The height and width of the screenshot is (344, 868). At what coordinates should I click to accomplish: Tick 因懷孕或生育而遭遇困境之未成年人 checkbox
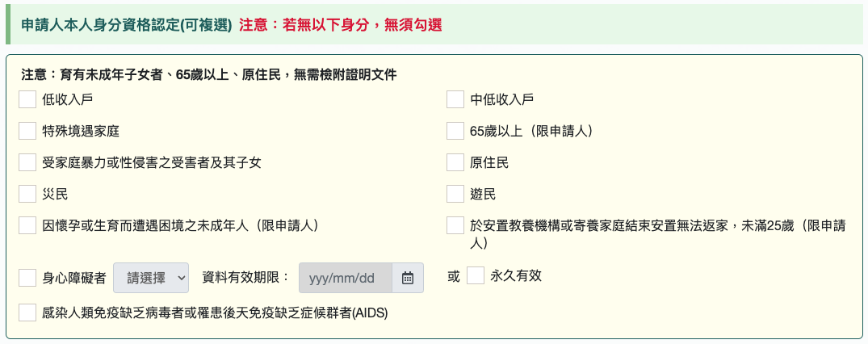[27, 226]
